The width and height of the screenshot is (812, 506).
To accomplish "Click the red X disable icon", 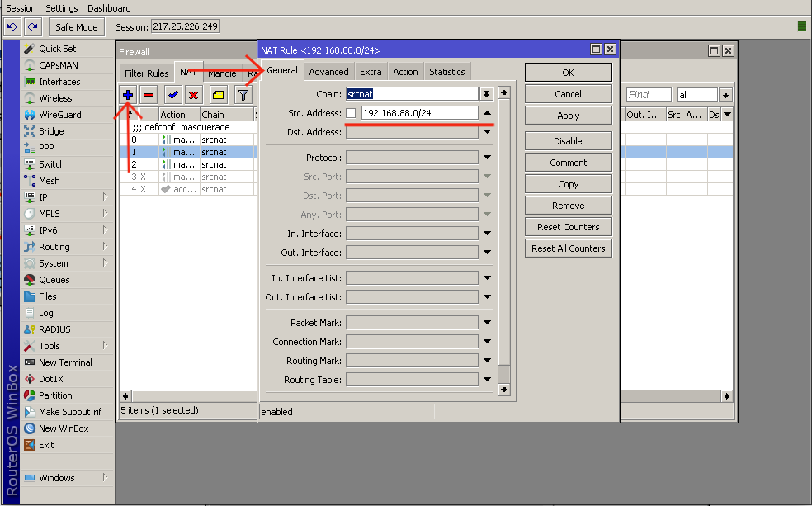I will pos(193,95).
